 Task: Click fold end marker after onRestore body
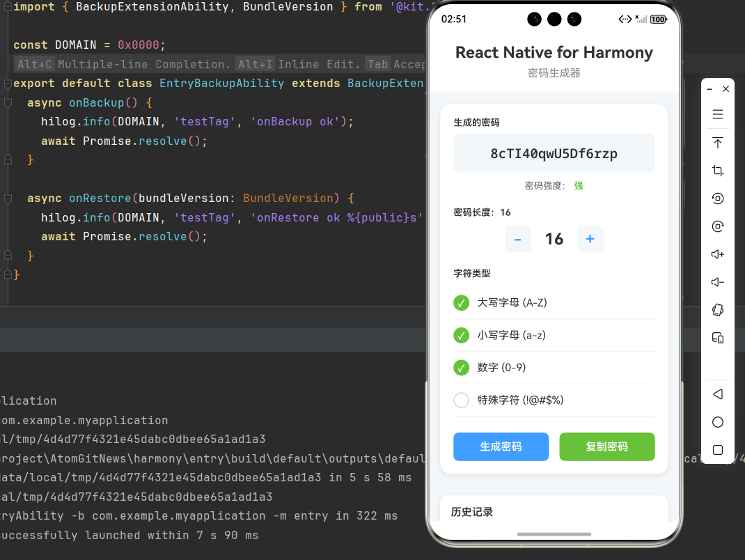(8, 256)
